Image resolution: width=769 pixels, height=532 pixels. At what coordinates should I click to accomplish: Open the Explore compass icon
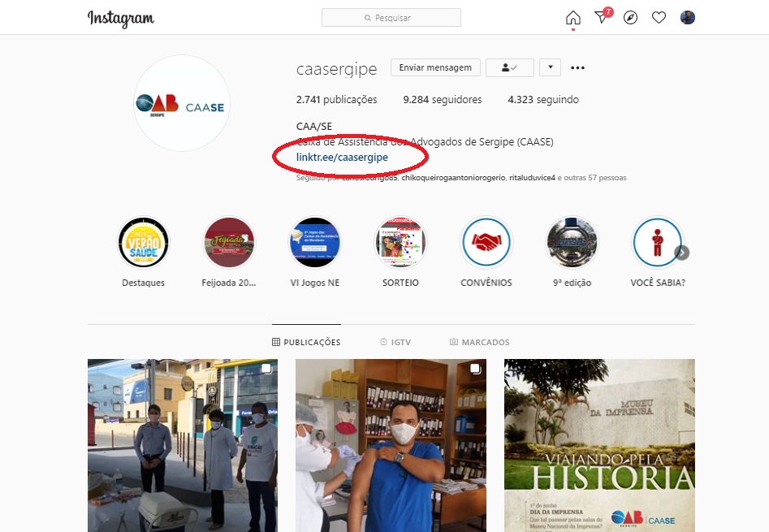tap(630, 18)
